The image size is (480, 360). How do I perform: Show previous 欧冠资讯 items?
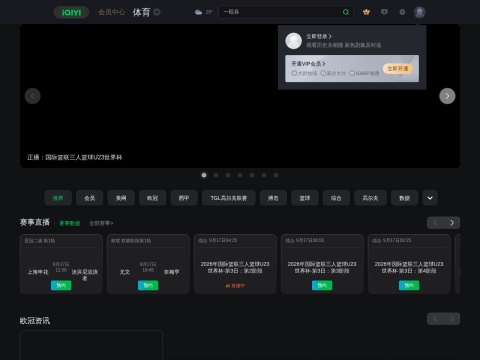click(x=435, y=319)
